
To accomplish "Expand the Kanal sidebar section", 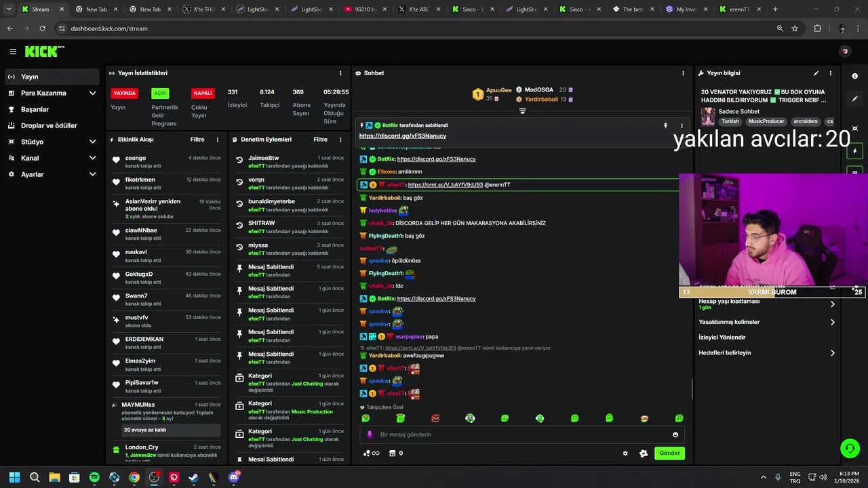I will point(52,158).
